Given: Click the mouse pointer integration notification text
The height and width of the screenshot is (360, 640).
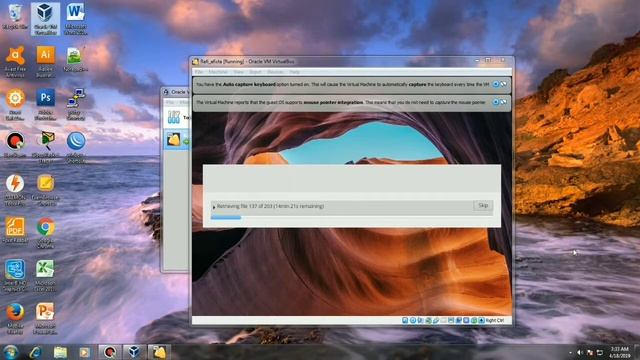Looking at the screenshot, I should [341, 102].
